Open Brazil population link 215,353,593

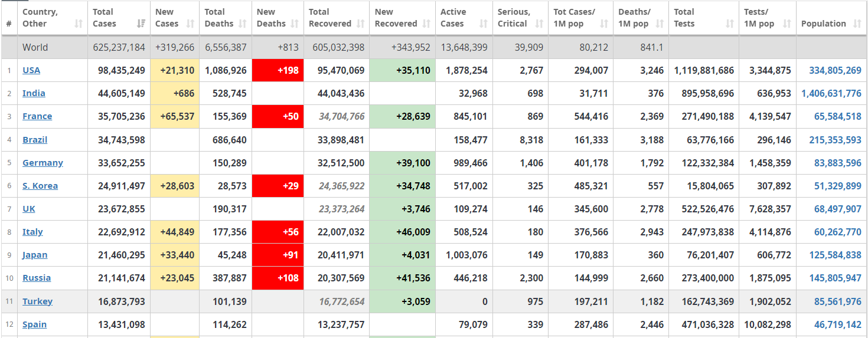click(x=835, y=140)
